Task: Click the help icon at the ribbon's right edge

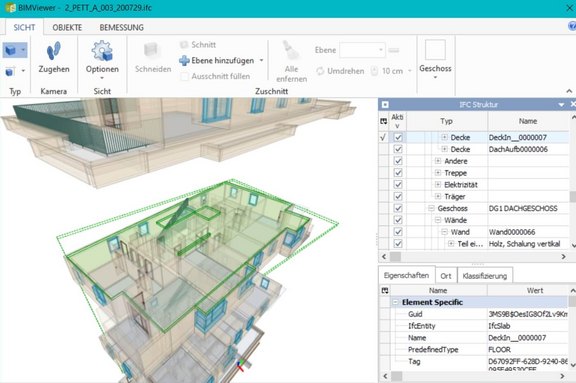Action: tap(572, 26)
